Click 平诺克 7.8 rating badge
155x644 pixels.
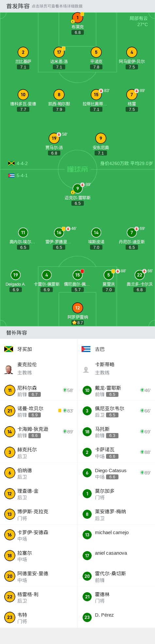coord(96,67)
